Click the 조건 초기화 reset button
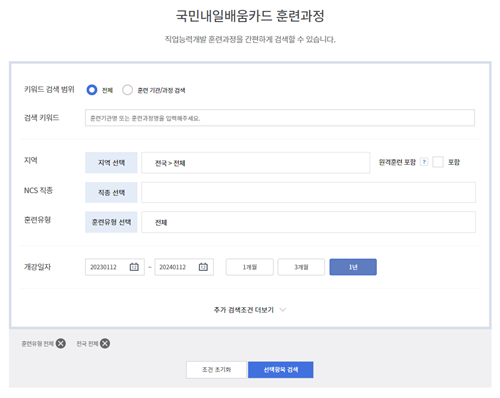500x398 pixels. pyautogui.click(x=216, y=370)
